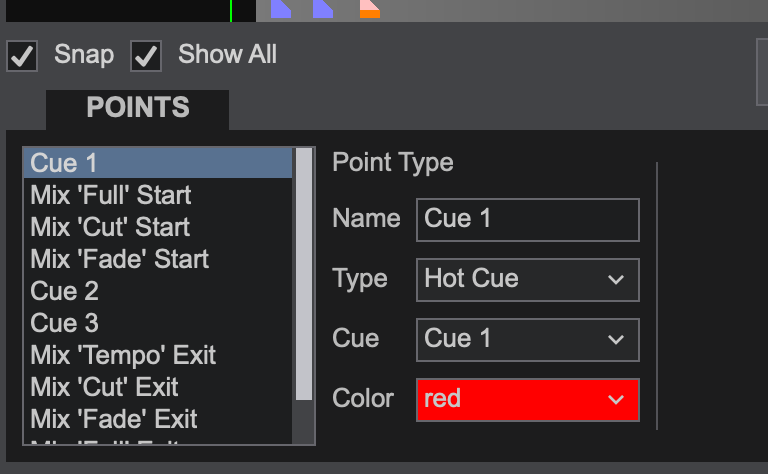
Task: Select Mix 'Fade' Start point
Action: tap(158, 259)
